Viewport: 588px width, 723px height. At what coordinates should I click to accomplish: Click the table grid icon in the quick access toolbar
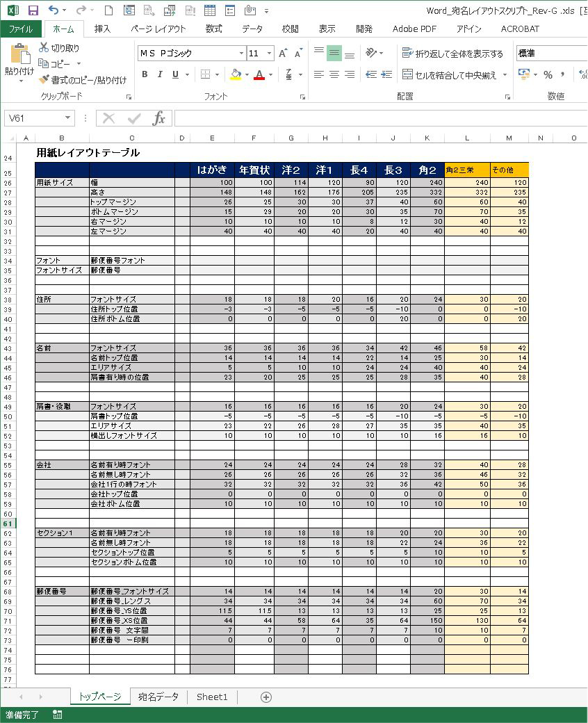pos(210,10)
